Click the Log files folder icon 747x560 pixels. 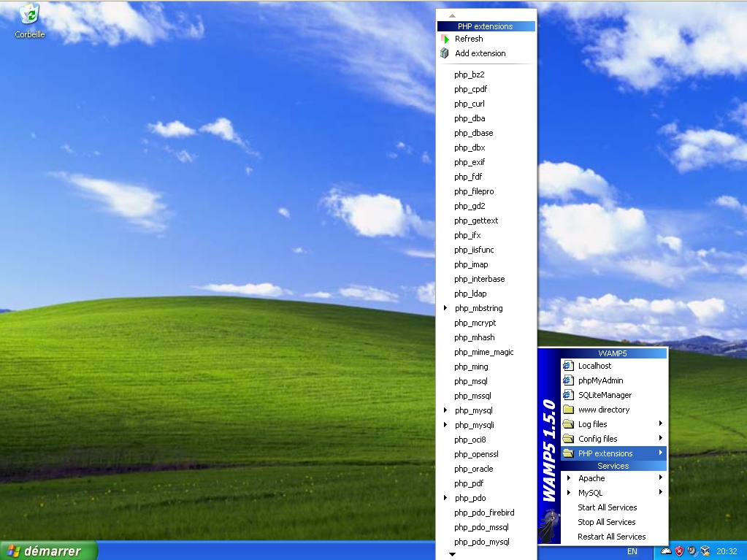pos(568,424)
